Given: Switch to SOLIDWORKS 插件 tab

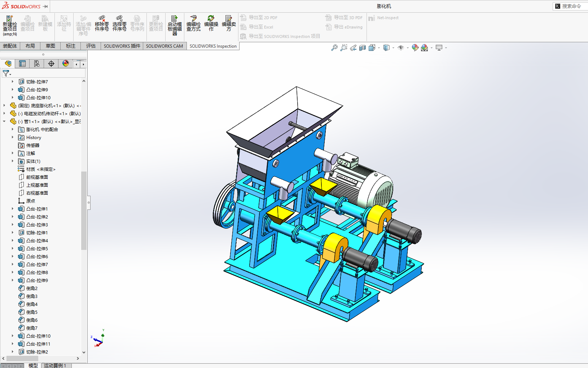Looking at the screenshot, I should tap(122, 46).
